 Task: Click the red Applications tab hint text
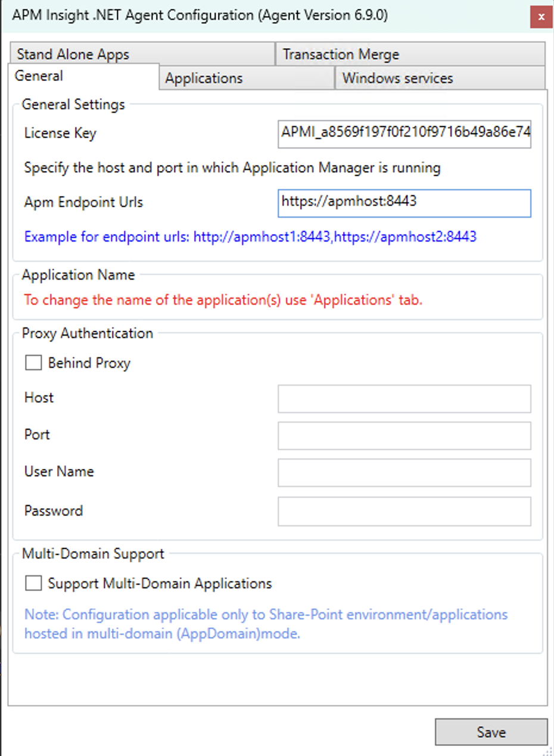point(223,300)
